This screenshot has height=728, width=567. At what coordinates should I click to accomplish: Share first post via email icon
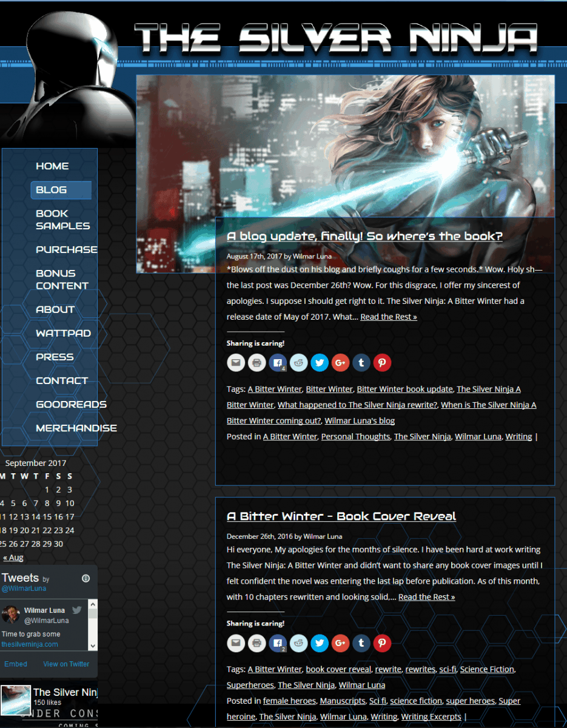click(x=236, y=363)
